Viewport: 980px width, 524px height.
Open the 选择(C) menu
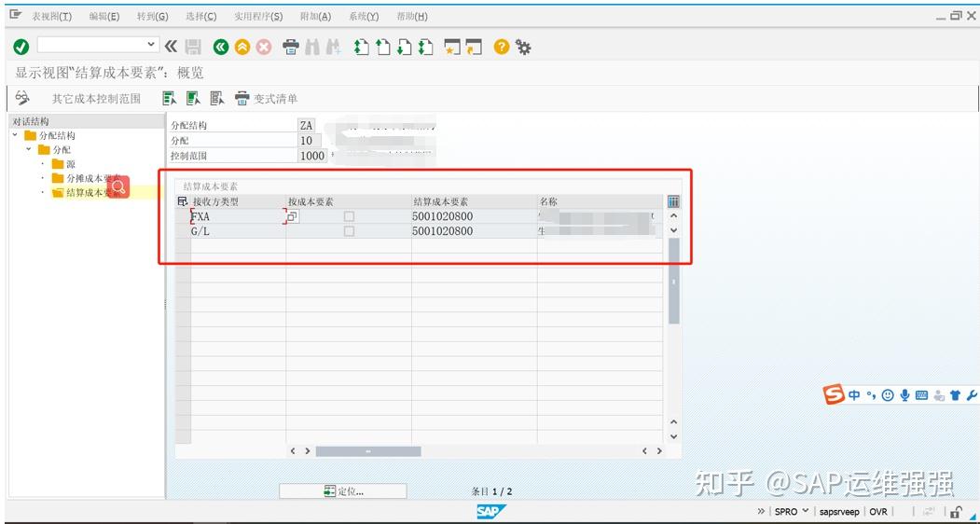pos(201,16)
